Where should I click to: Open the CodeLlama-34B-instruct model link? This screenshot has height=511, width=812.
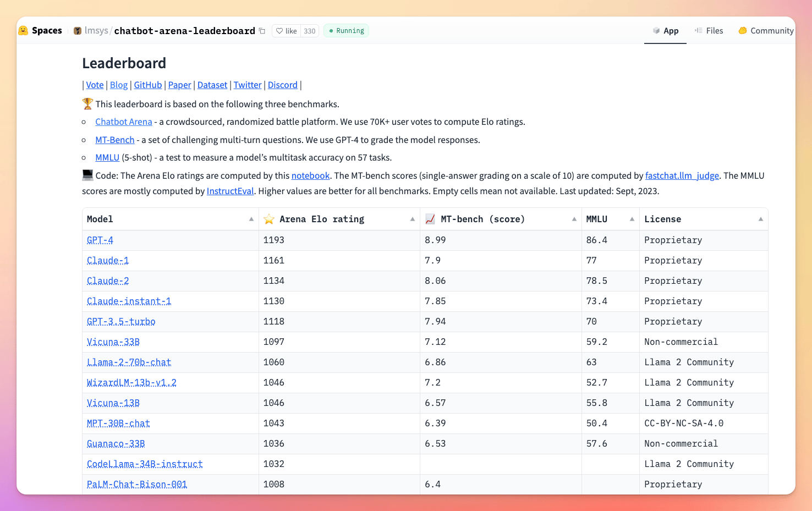tap(145, 464)
